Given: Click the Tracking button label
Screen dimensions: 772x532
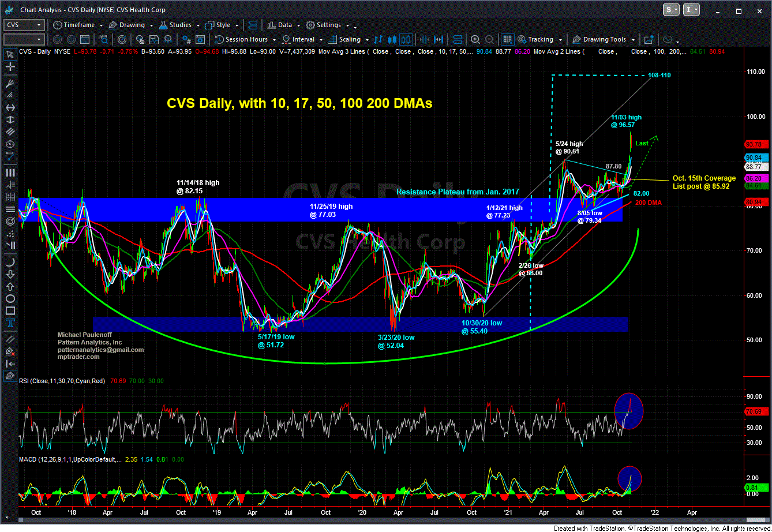Looking at the screenshot, I should [x=541, y=39].
